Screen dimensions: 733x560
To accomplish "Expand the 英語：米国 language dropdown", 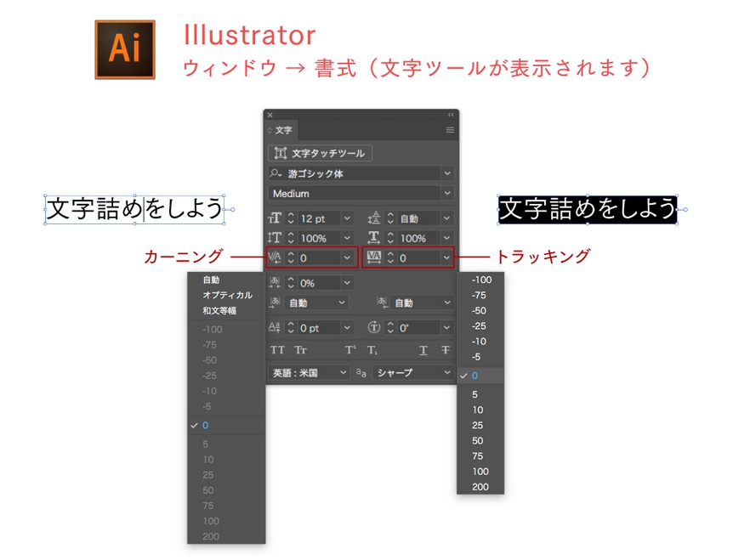I will pos(310,372).
